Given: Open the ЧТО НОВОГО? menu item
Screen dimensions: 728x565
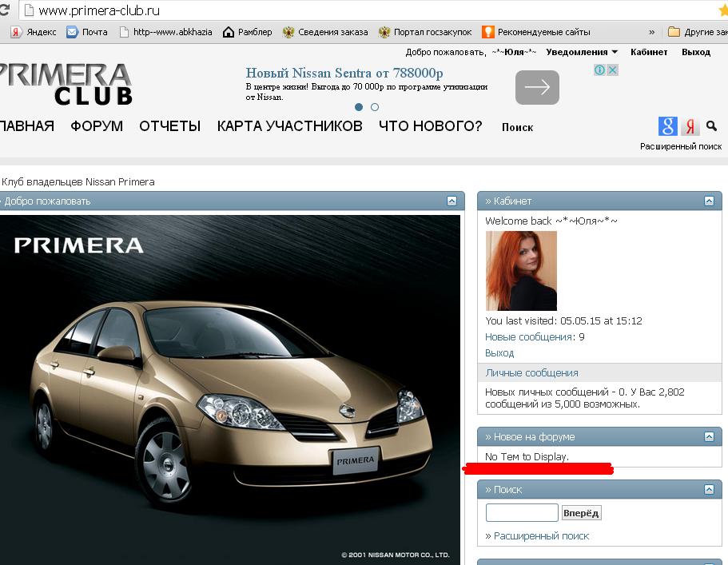Looking at the screenshot, I should (431, 126).
